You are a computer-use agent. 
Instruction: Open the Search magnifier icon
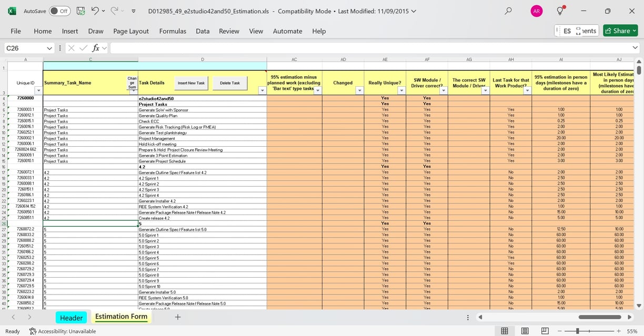click(x=508, y=11)
